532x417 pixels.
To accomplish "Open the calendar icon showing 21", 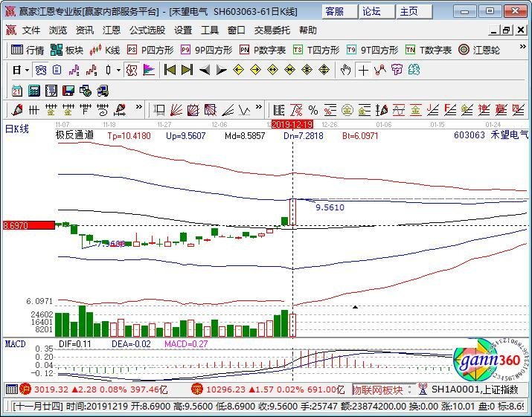I will 16,91.
